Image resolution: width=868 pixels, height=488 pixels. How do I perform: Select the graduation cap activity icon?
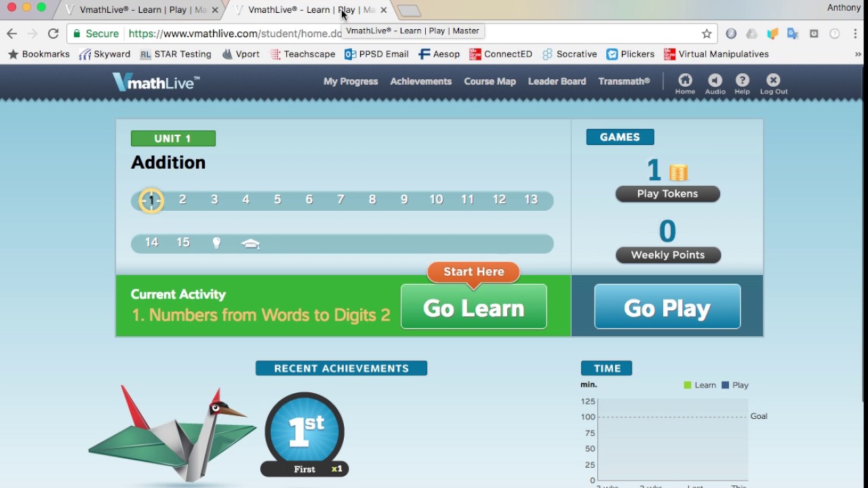251,243
